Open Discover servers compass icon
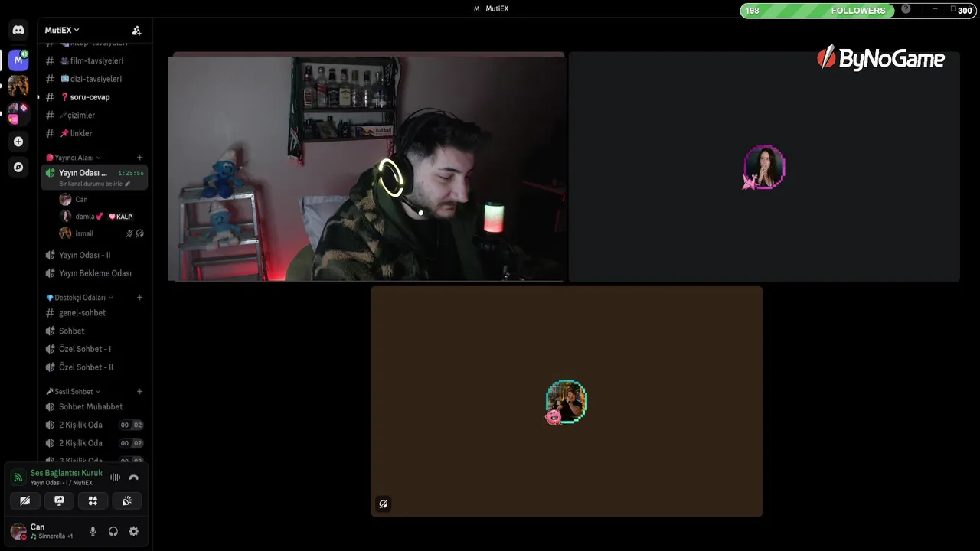 tap(18, 167)
